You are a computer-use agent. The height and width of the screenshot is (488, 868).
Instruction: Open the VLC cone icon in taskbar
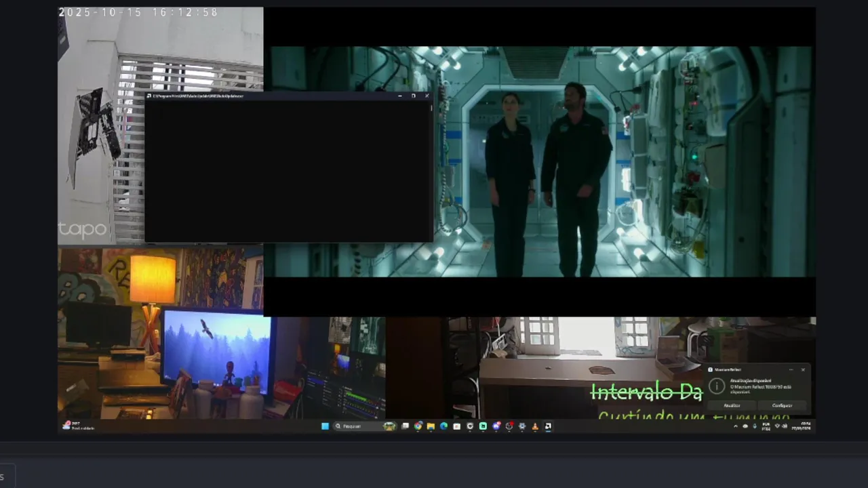535,426
